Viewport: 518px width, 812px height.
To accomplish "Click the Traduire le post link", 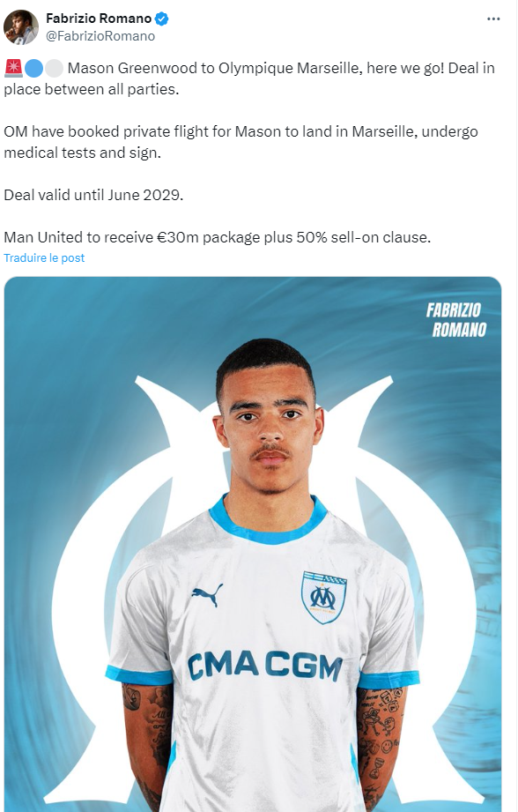I will point(44,258).
